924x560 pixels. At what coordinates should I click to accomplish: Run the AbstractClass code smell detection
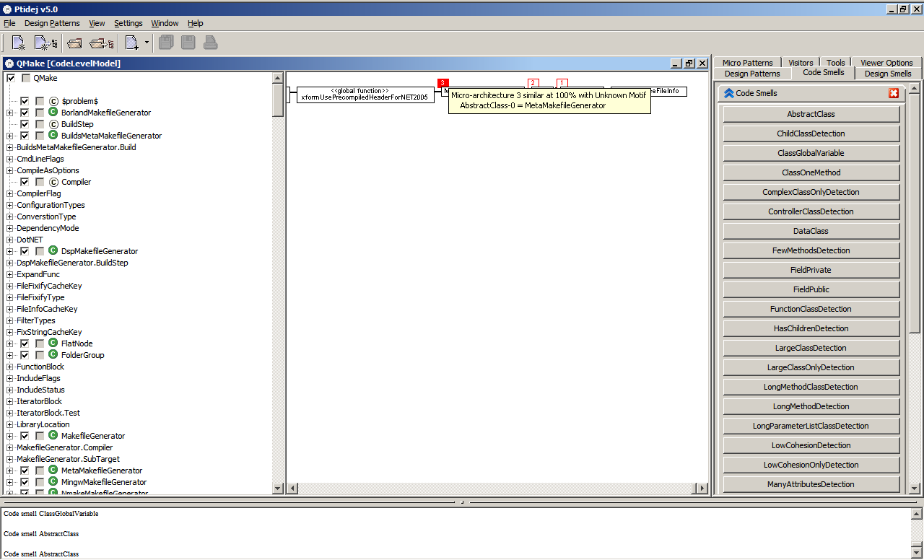[x=811, y=113]
